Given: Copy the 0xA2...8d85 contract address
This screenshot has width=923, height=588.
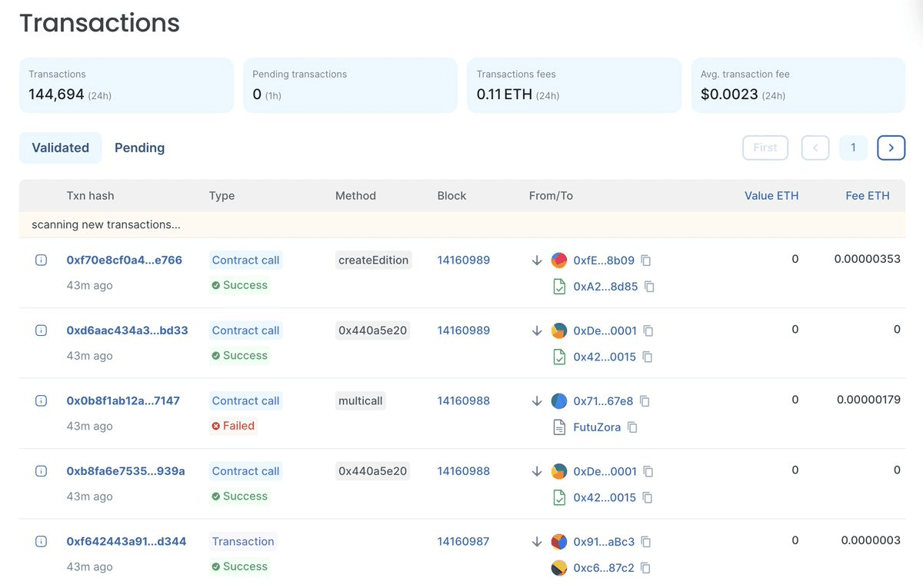Looking at the screenshot, I should [x=649, y=287].
